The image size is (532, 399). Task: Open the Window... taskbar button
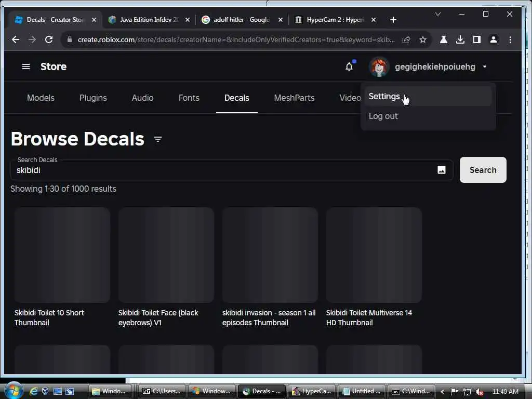(212, 391)
